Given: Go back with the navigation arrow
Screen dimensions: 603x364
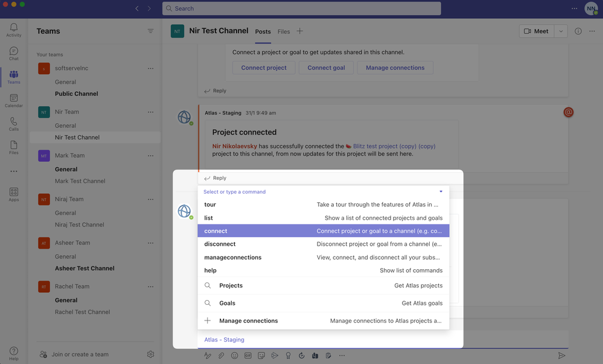Looking at the screenshot, I should [x=137, y=8].
